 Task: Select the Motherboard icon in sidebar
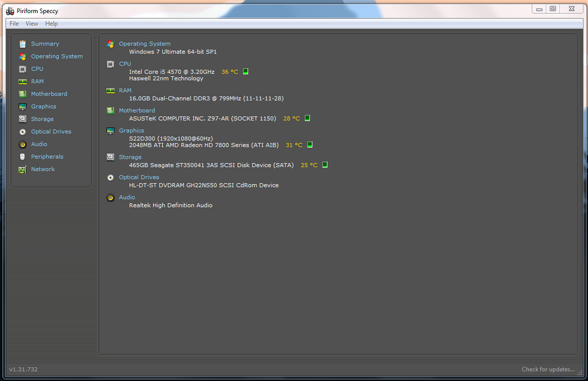pos(22,94)
